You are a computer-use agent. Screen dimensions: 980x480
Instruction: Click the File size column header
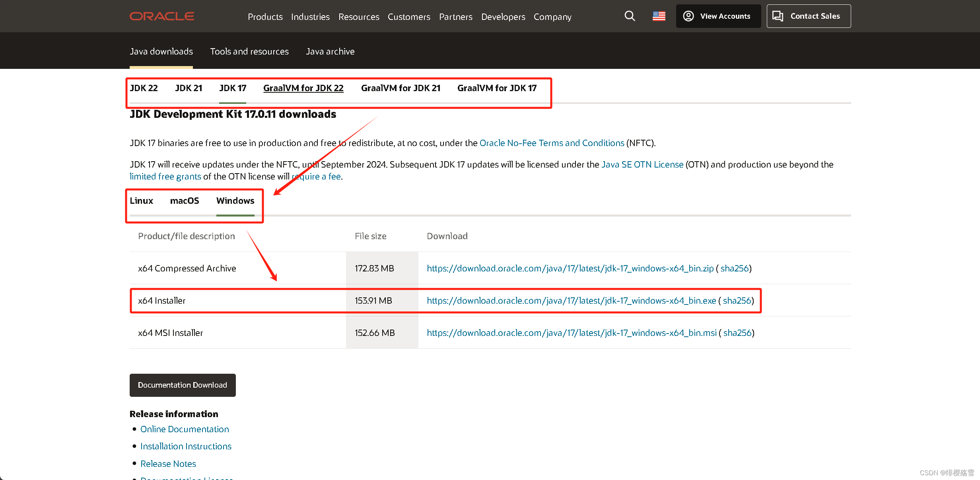[x=371, y=236]
